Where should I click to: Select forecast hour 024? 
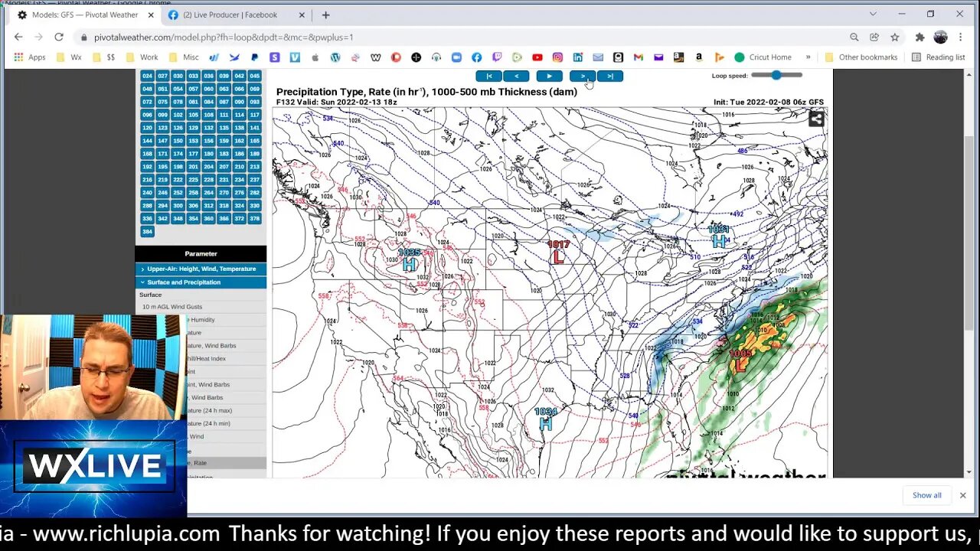point(147,76)
